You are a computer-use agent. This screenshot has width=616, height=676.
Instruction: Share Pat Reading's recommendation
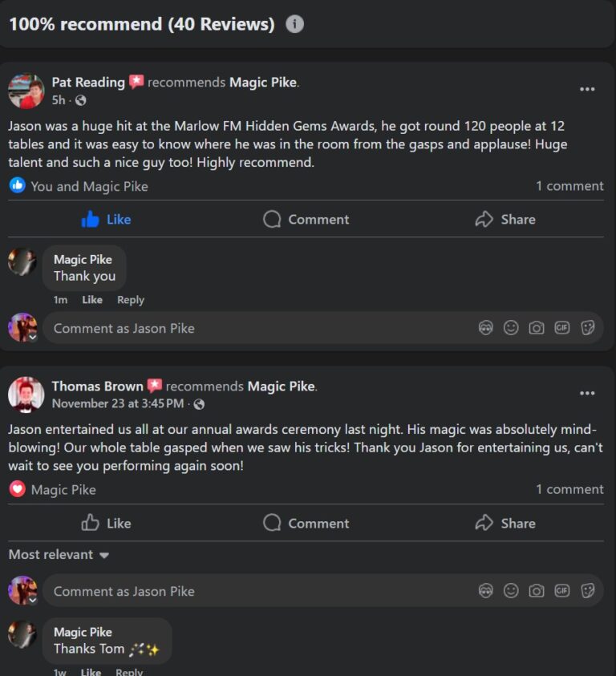click(505, 219)
